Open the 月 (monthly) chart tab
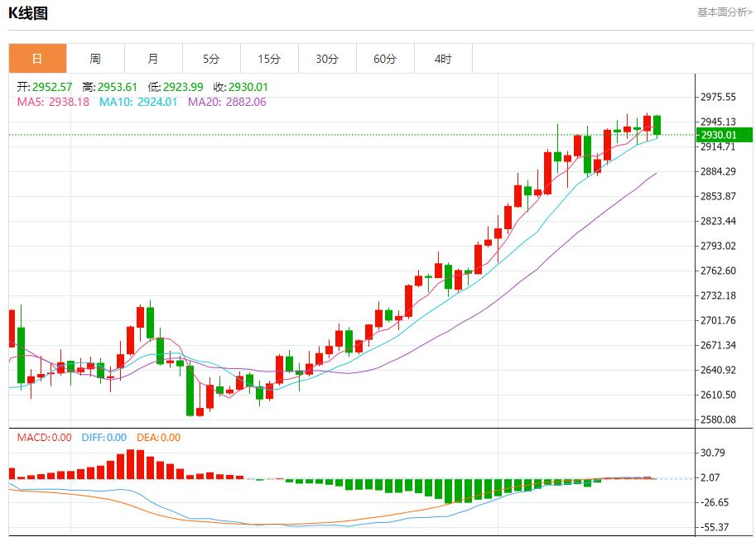 point(153,59)
